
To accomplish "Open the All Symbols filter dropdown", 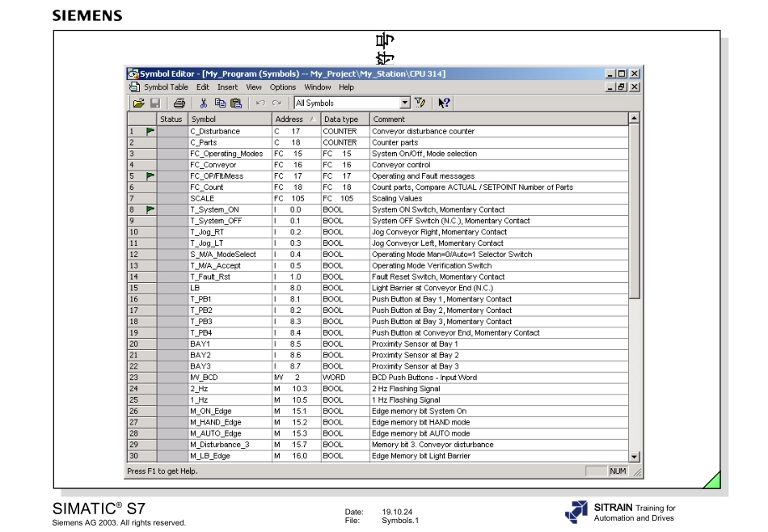I will [405, 103].
